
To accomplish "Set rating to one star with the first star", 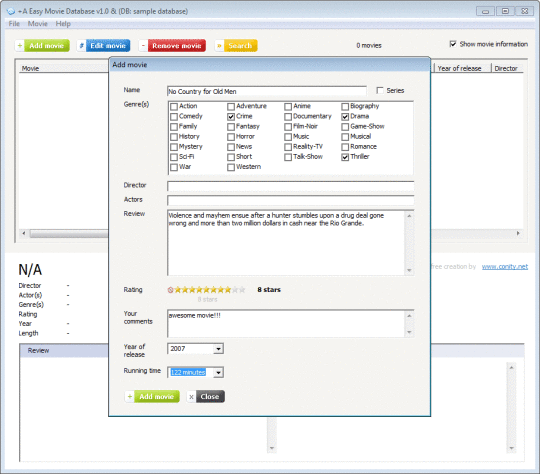I will tap(178, 290).
